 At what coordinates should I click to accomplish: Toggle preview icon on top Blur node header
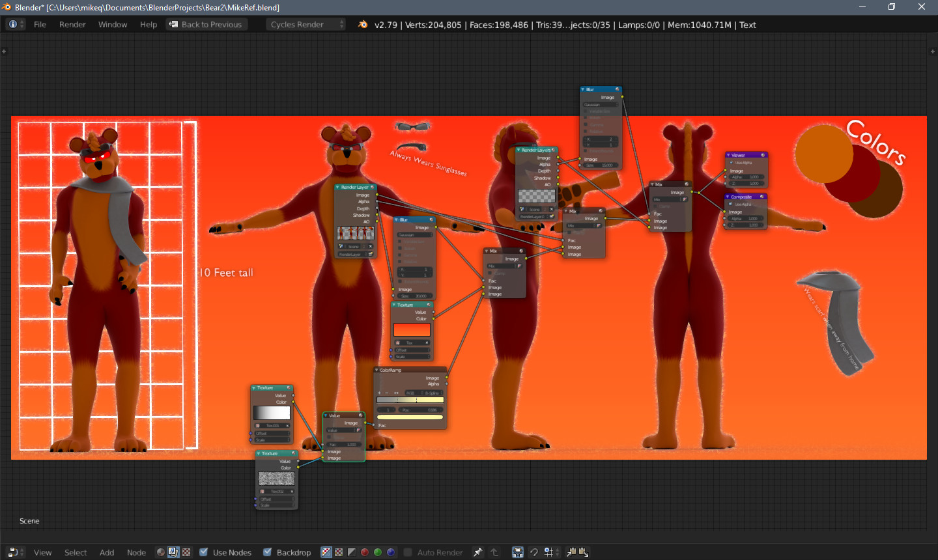pos(618,89)
